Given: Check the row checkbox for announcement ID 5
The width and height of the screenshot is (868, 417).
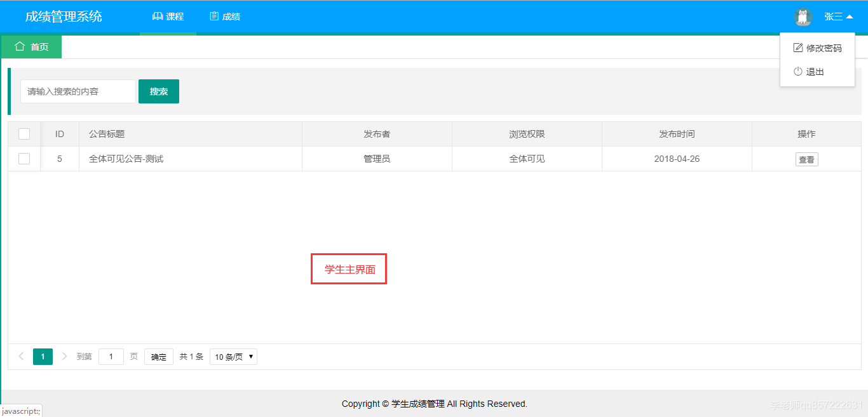Looking at the screenshot, I should [x=24, y=159].
